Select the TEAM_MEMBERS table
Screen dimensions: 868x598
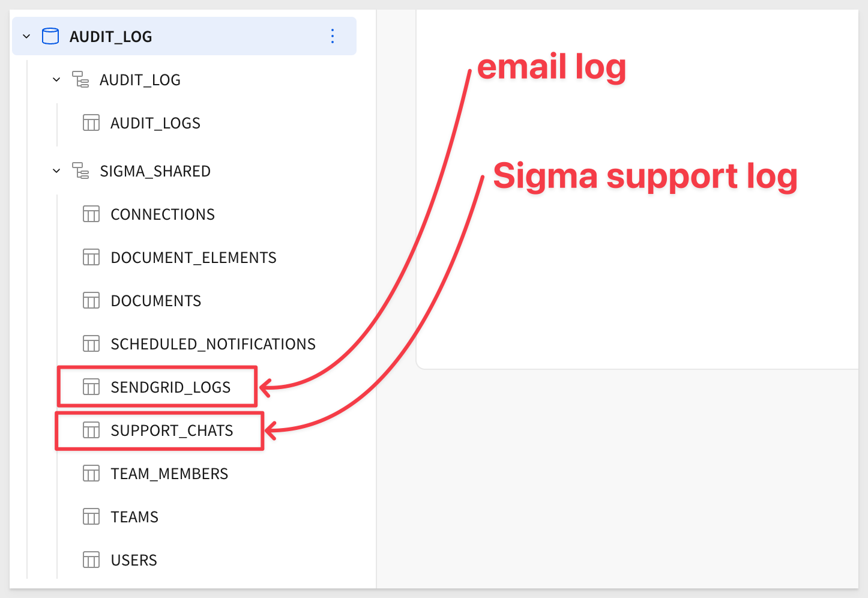[169, 474]
